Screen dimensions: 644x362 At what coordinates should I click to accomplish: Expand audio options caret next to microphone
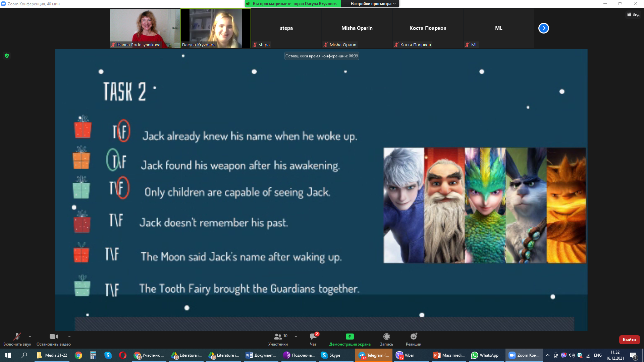click(x=30, y=337)
